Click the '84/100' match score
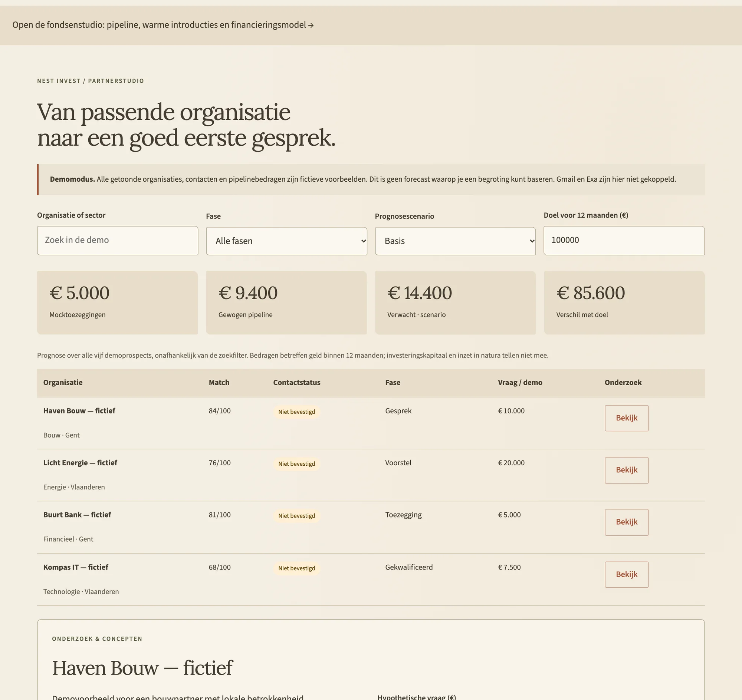The height and width of the screenshot is (700, 742). [220, 411]
